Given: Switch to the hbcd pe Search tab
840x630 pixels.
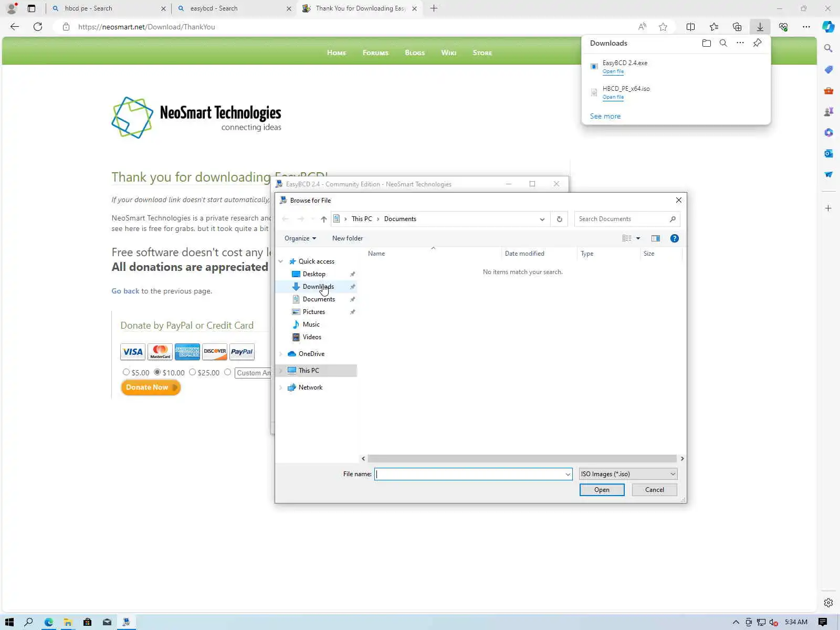Looking at the screenshot, I should click(109, 8).
